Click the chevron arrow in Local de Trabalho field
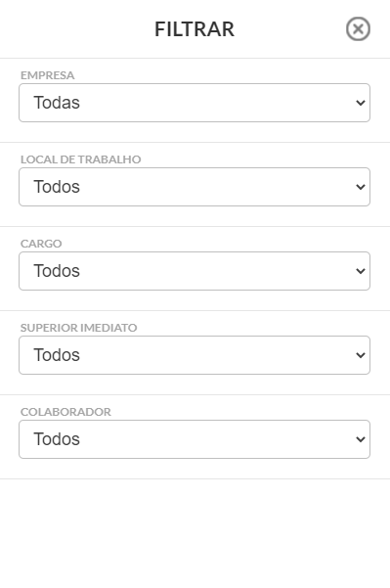 point(361,187)
